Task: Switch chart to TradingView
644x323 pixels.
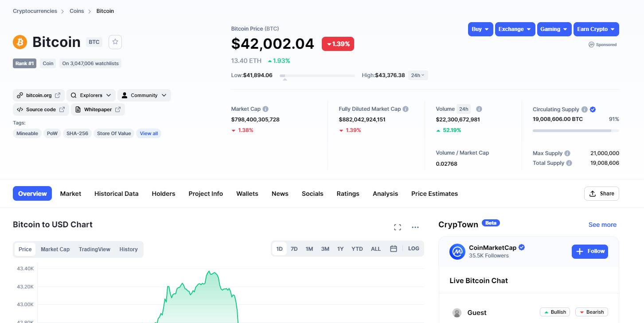Action: 94,249
